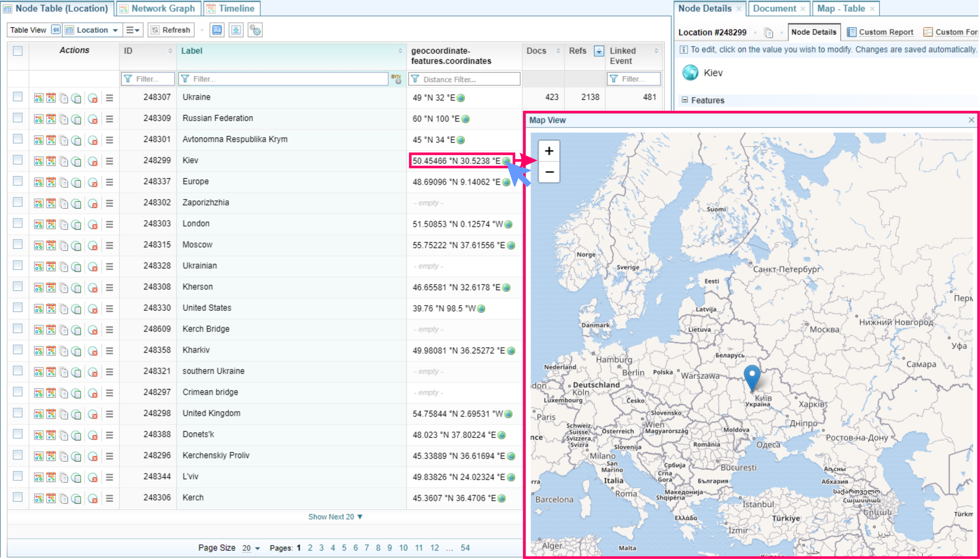Open the gears settings icon in the toolbar

[255, 30]
